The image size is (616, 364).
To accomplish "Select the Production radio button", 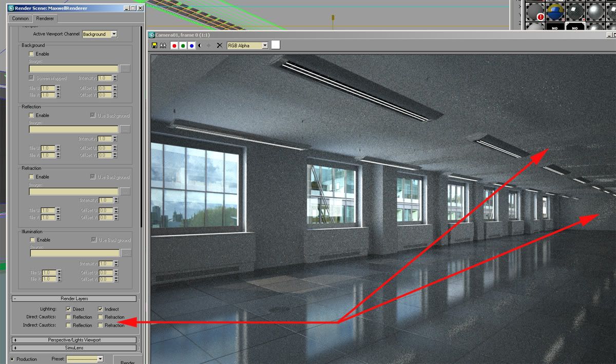I will (x=12, y=359).
